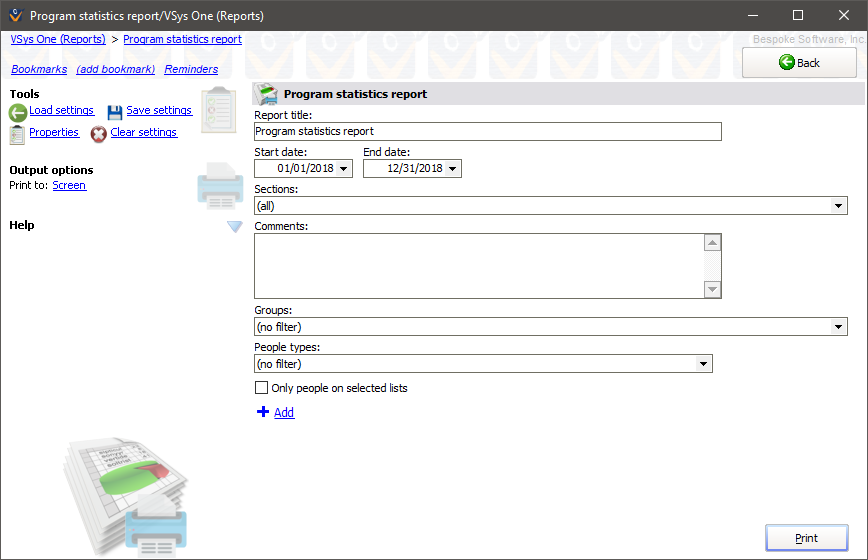Click the green Load settings arrow icon
Image resolution: width=868 pixels, height=560 pixels.
click(x=18, y=113)
